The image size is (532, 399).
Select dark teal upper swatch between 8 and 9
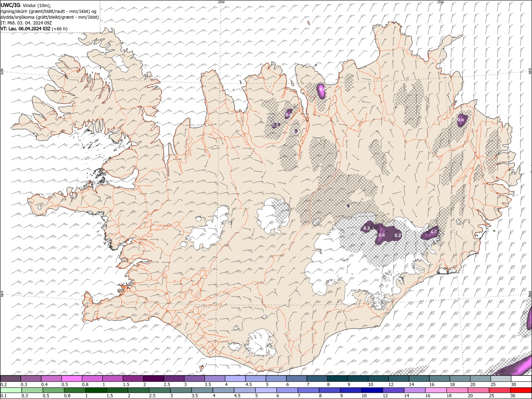point(337,379)
